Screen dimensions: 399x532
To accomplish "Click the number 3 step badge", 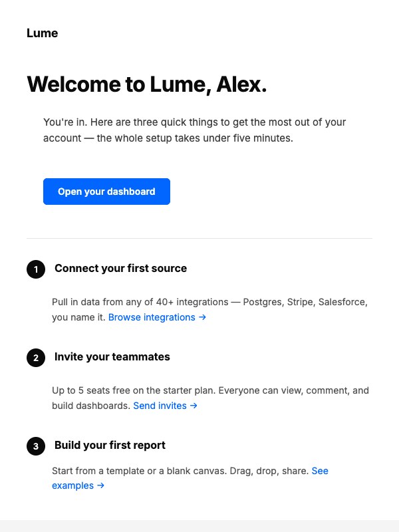I will [x=36, y=446].
